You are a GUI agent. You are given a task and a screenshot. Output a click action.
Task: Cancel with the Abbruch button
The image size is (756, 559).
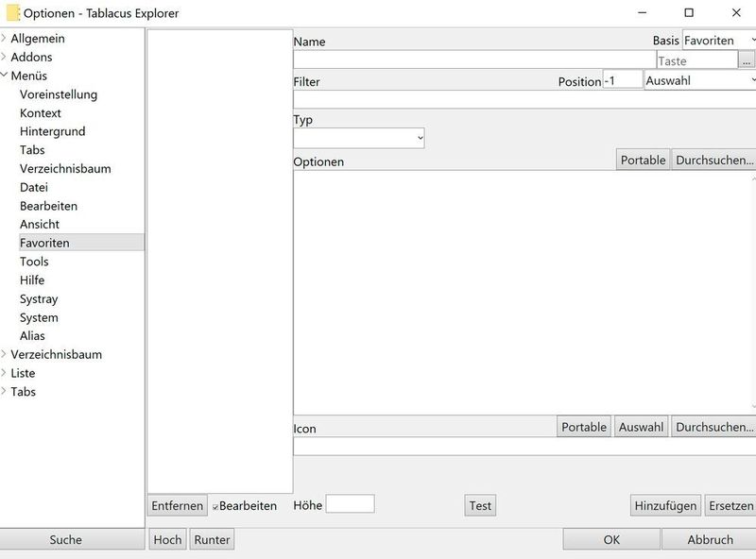point(710,539)
